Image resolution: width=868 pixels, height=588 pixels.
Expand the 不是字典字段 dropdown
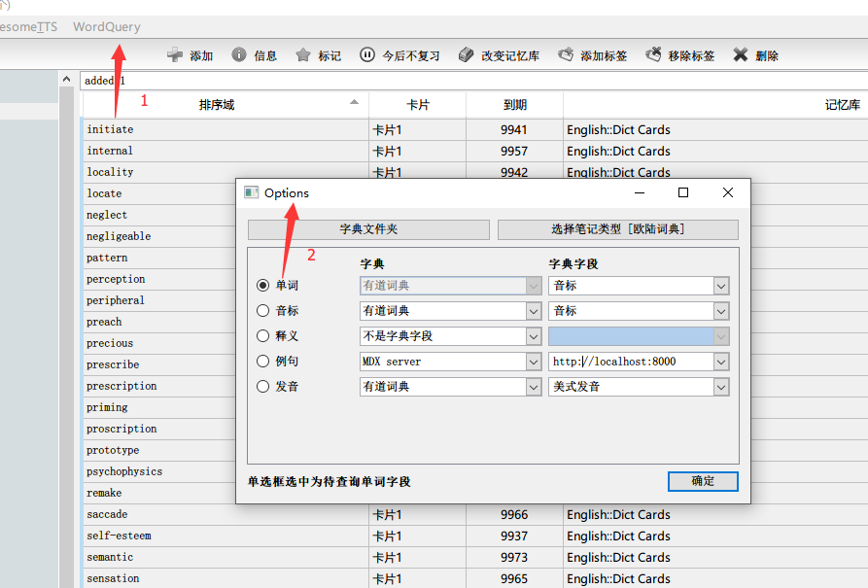pyautogui.click(x=534, y=336)
